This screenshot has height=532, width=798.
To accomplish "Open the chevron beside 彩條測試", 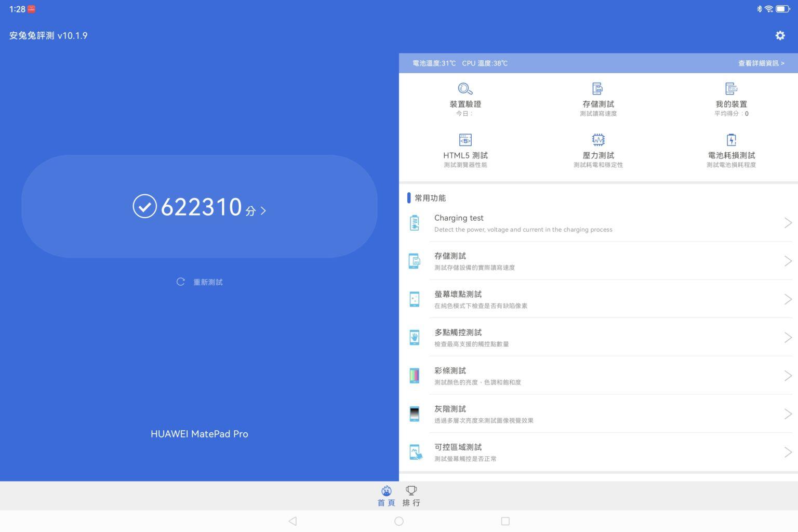I will [x=788, y=375].
